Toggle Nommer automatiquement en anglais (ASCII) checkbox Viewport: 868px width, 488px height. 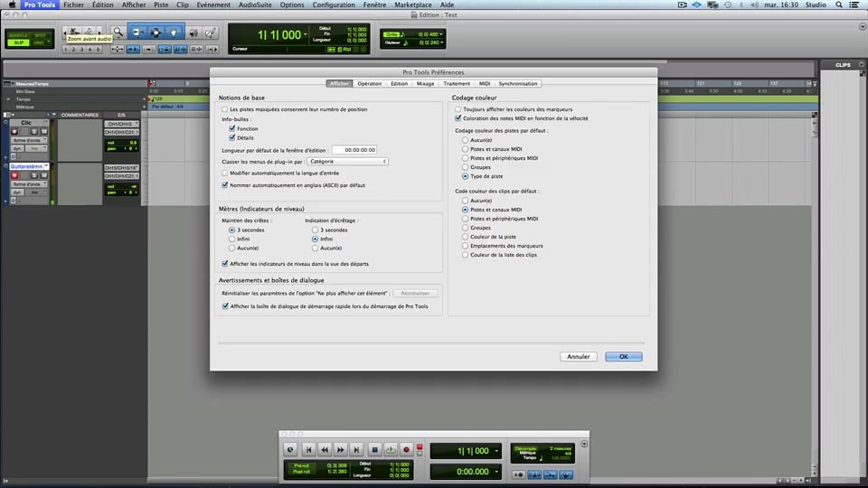(225, 184)
